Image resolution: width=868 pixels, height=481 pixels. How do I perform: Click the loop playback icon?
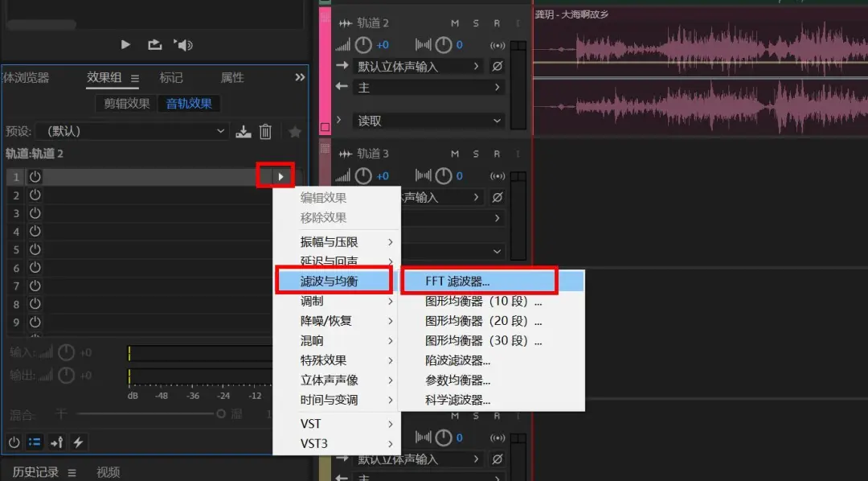pos(155,44)
